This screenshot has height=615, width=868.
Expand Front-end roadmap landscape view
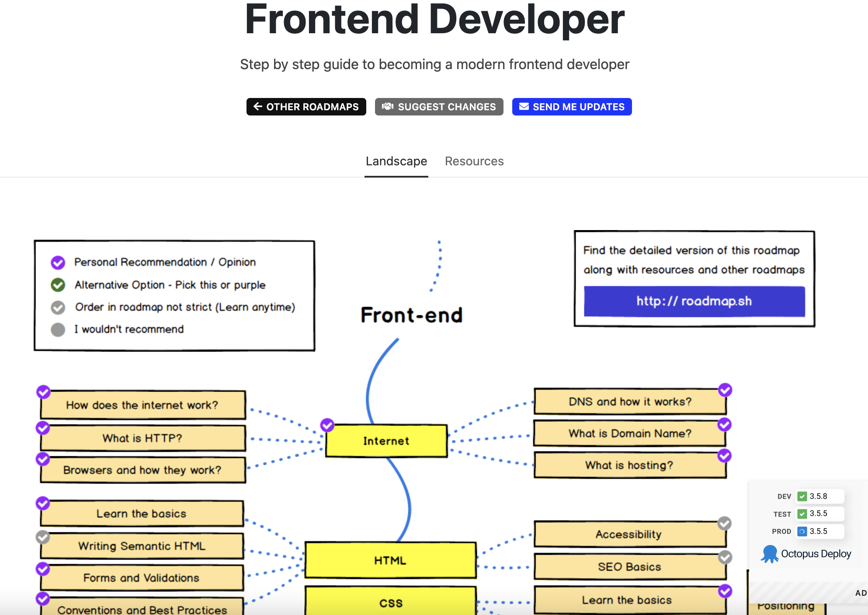396,161
